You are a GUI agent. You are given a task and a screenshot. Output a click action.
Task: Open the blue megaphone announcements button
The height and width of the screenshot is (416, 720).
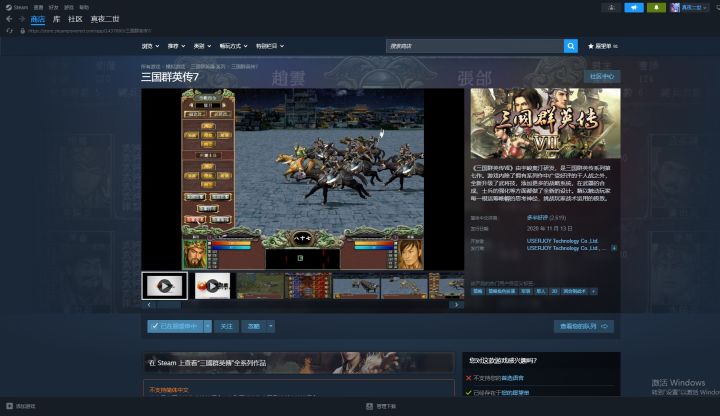(x=634, y=7)
